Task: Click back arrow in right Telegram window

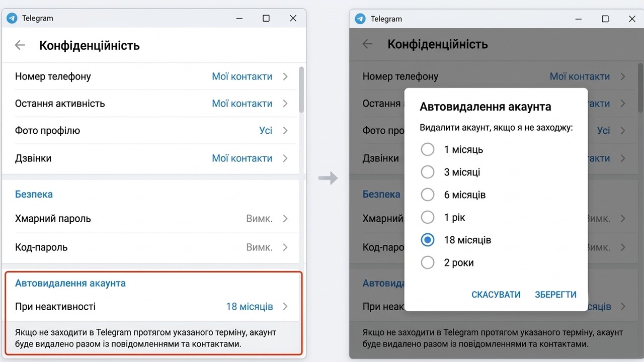Action: 368,44
